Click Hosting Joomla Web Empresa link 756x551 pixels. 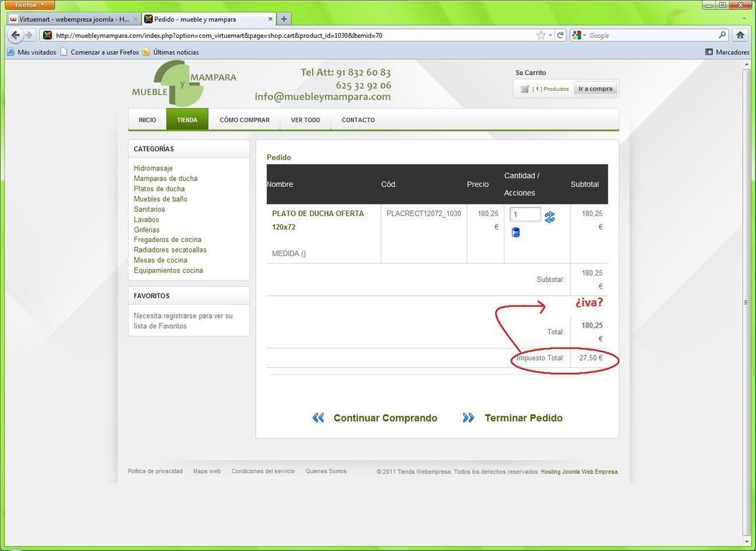(x=579, y=472)
